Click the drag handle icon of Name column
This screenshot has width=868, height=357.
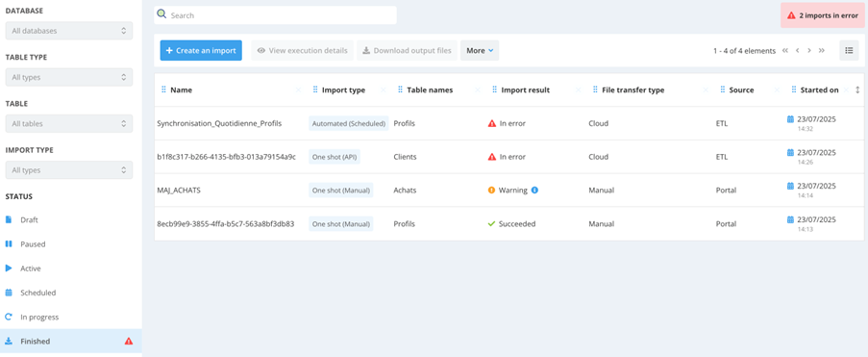[x=163, y=89]
